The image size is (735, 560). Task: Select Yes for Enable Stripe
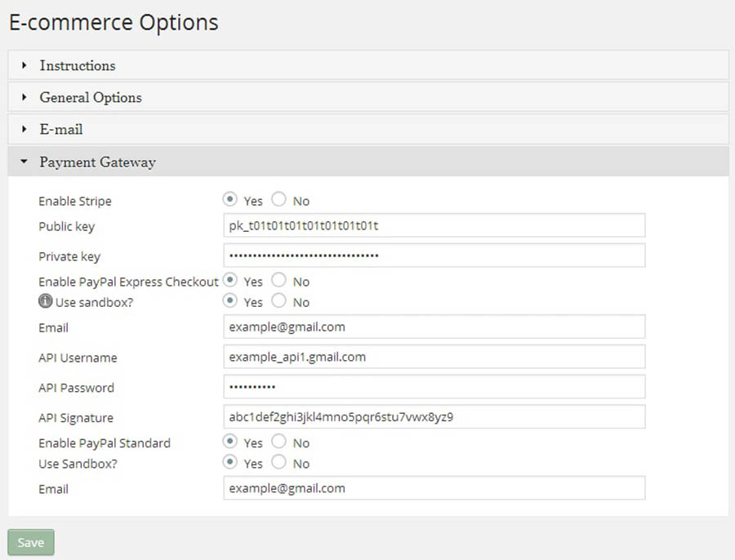click(230, 200)
